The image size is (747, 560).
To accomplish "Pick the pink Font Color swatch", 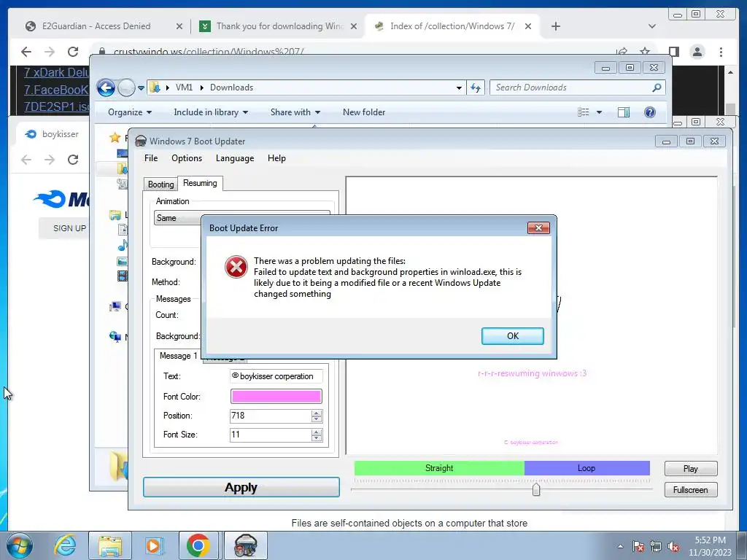I will coord(276,396).
